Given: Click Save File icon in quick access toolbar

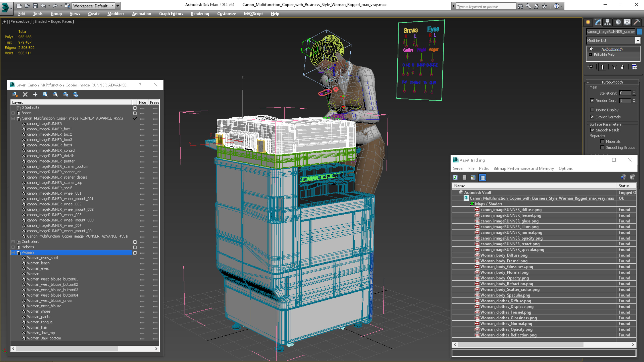Looking at the screenshot, I should click(35, 6).
